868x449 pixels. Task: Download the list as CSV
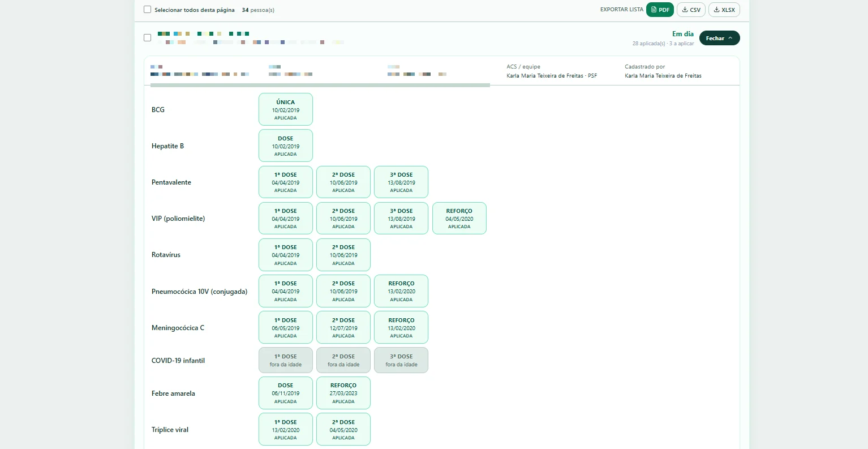[691, 10]
